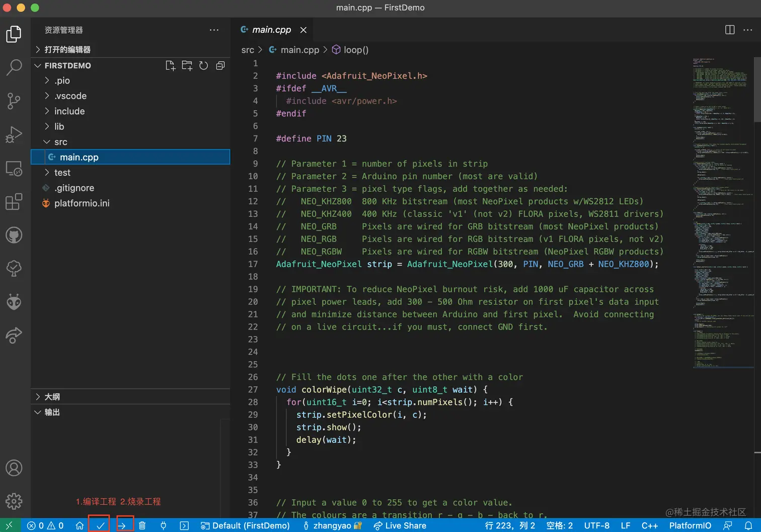This screenshot has height=532, width=761.
Task: Click the editor vertical scrollbar
Action: click(x=757, y=90)
